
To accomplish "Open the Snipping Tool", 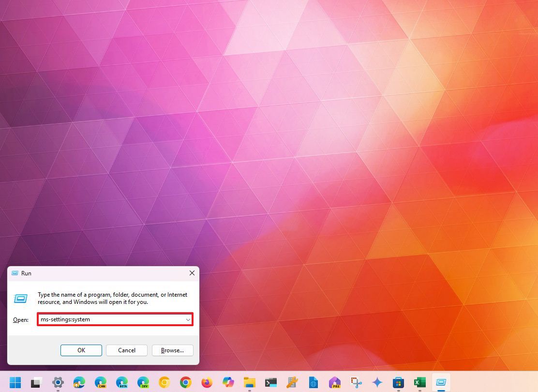I will 356,382.
